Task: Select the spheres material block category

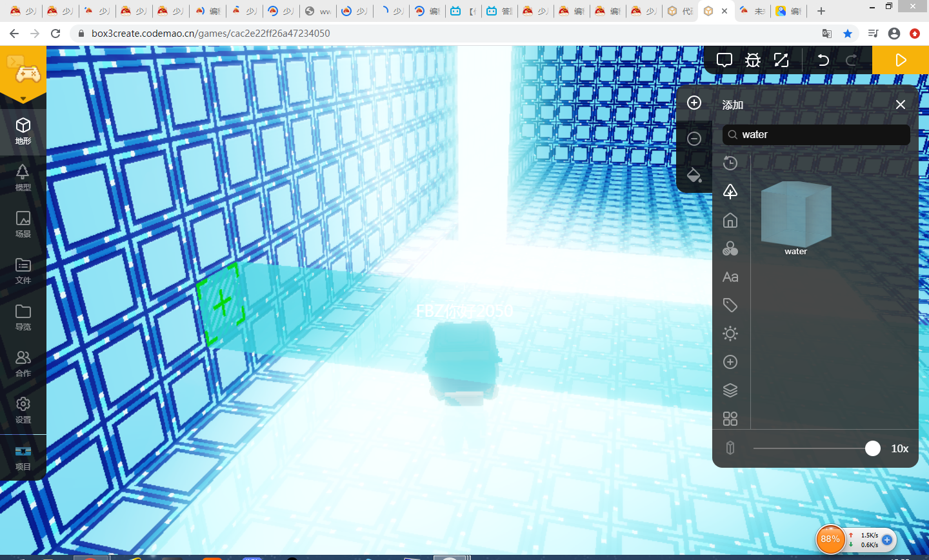Action: click(730, 249)
